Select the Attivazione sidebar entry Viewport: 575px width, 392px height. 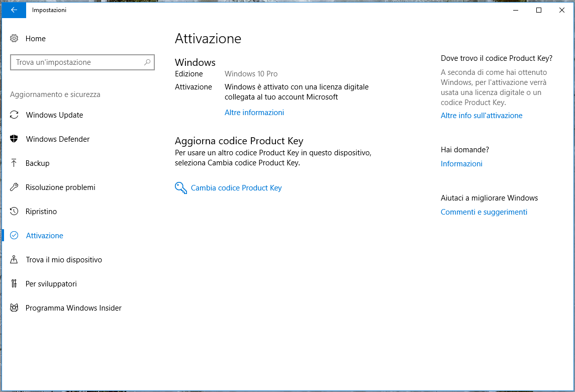[x=44, y=235]
